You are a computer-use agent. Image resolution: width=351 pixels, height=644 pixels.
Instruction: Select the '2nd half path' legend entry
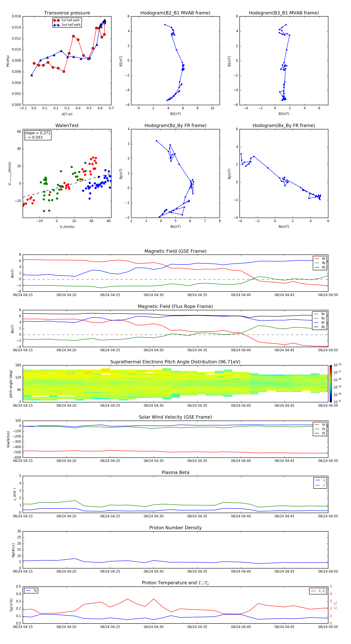pos(67,25)
